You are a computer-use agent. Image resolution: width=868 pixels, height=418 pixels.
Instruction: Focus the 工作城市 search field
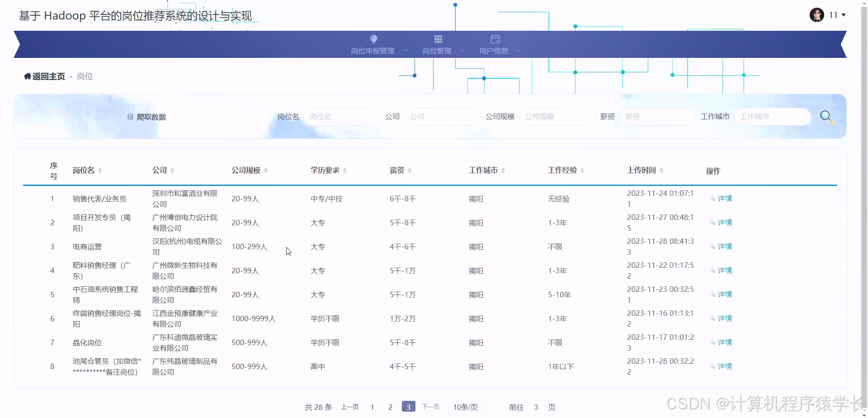click(x=772, y=117)
